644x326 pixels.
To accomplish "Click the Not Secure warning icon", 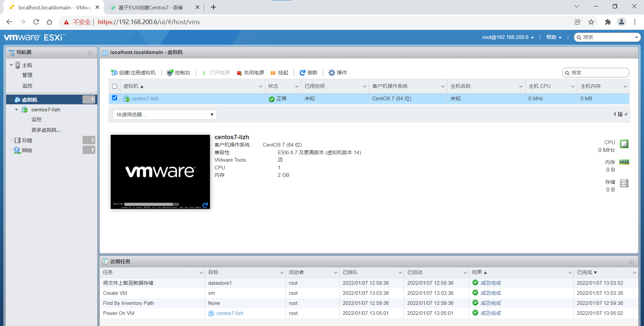I will [x=66, y=22].
